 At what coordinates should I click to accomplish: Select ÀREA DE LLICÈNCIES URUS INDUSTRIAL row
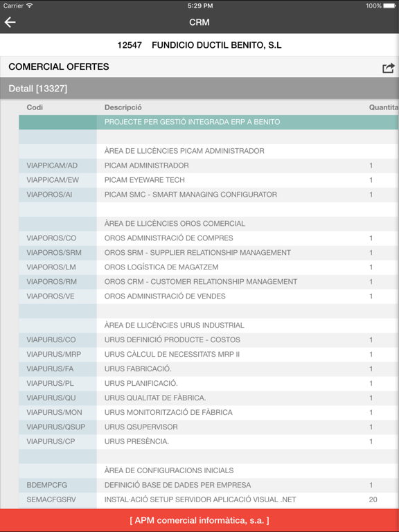[209, 326]
